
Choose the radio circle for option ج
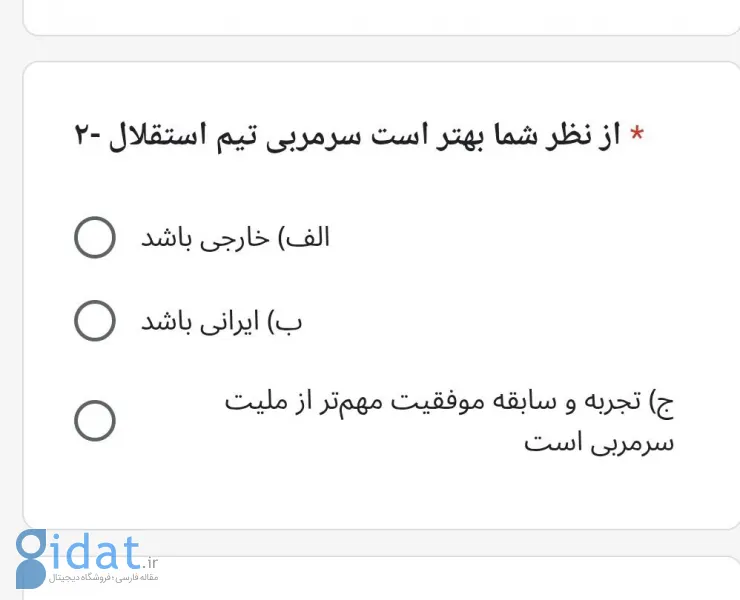(95, 421)
